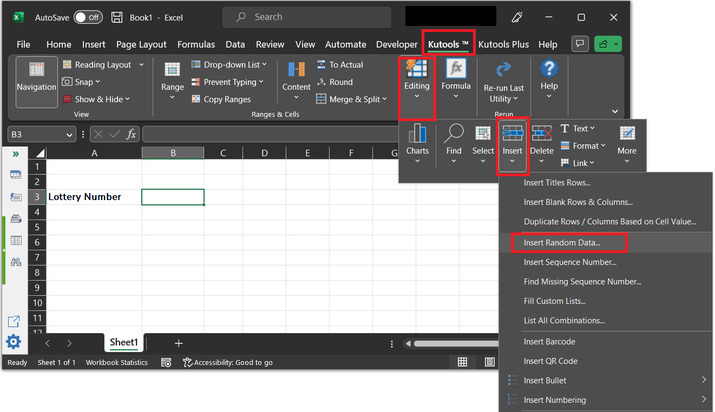Open Drop-down List utility
Viewport: 715px width, 412px height.
coord(229,65)
